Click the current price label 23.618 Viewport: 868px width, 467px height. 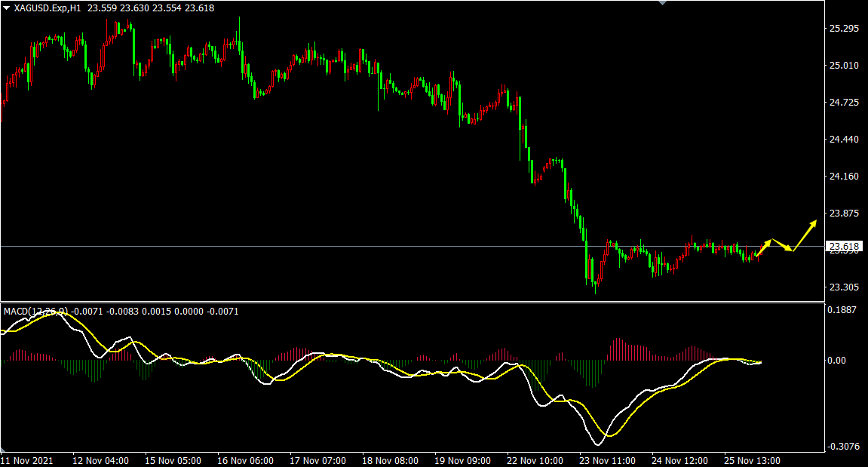click(x=844, y=247)
